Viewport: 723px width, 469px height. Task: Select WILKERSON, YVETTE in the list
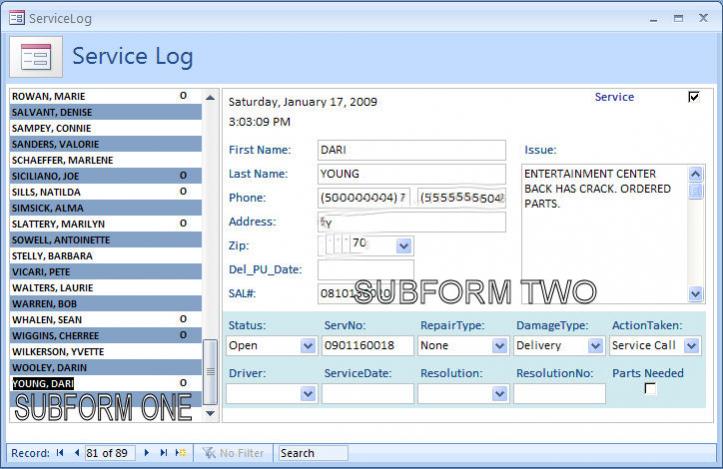pos(106,352)
